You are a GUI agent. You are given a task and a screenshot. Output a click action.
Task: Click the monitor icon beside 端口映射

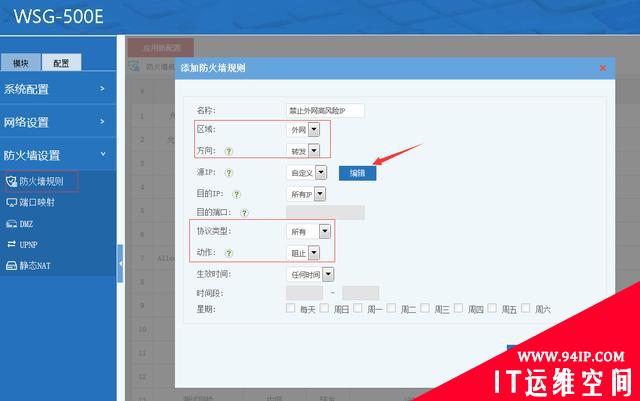[x=11, y=203]
